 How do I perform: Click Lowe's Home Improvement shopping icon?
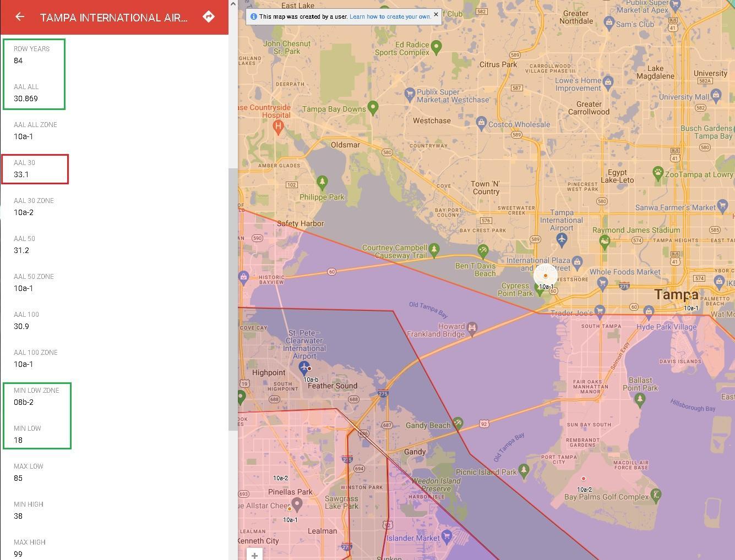pos(608,82)
